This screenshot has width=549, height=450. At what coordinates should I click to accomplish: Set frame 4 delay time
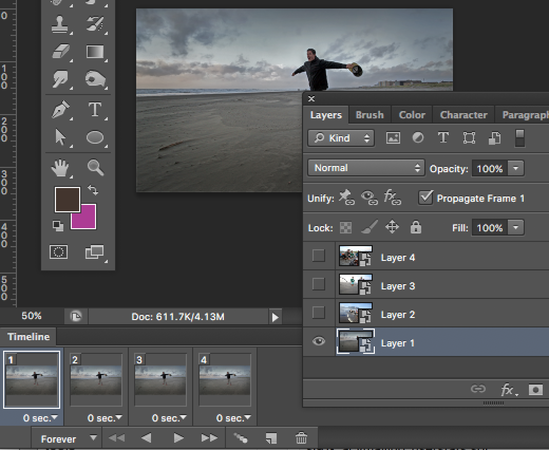click(233, 418)
